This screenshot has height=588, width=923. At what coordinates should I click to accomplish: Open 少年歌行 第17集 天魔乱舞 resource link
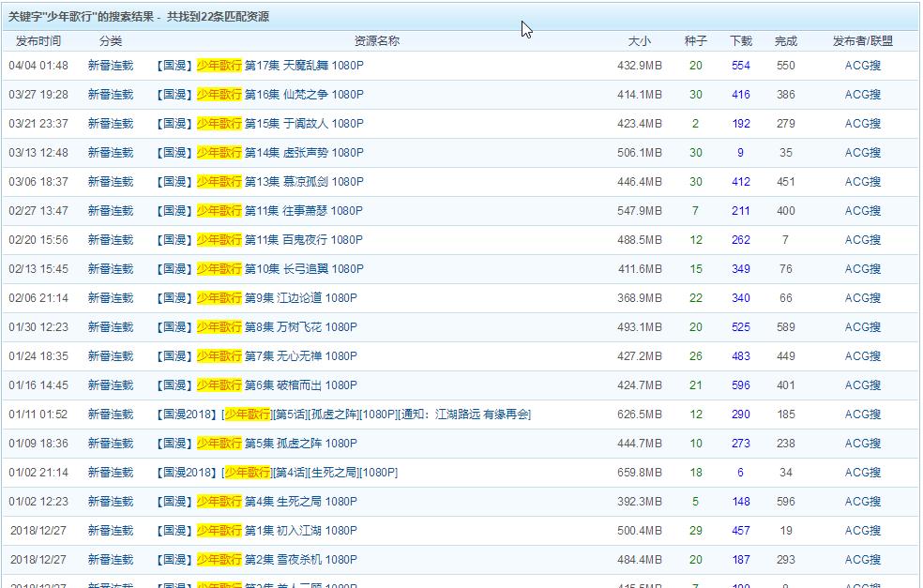point(280,66)
